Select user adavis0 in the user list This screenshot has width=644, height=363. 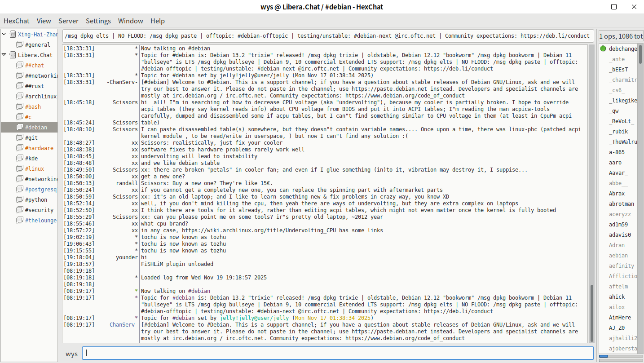[x=620, y=235]
